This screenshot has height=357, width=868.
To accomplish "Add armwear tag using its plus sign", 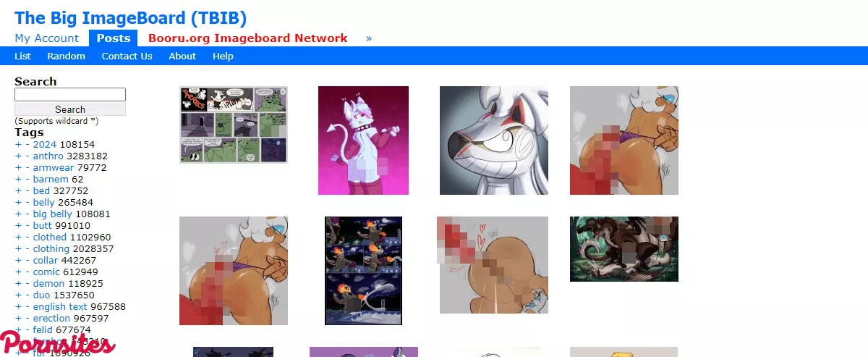I will 18,168.
